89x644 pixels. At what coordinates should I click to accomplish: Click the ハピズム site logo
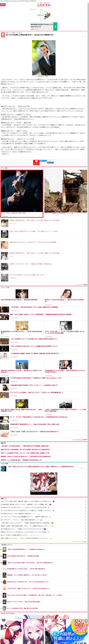(x=44, y=5)
